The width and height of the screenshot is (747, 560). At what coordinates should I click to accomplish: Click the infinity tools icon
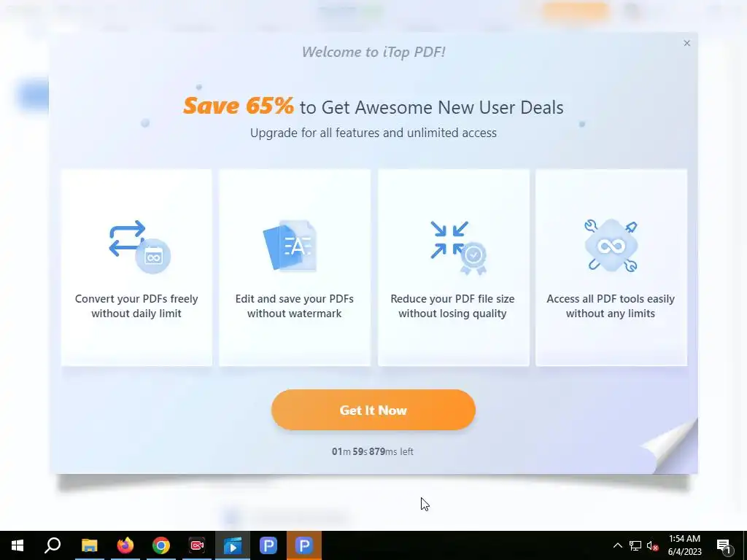point(611,245)
